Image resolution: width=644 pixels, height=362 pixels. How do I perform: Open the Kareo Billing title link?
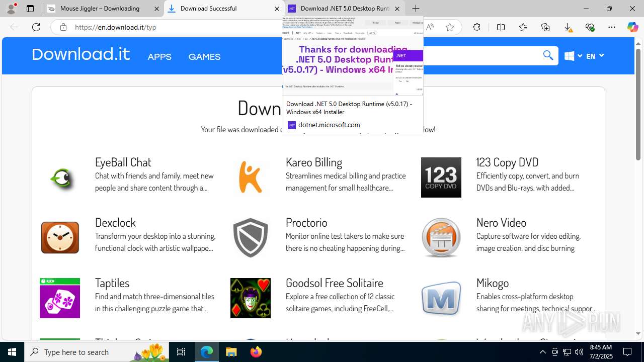pyautogui.click(x=314, y=162)
